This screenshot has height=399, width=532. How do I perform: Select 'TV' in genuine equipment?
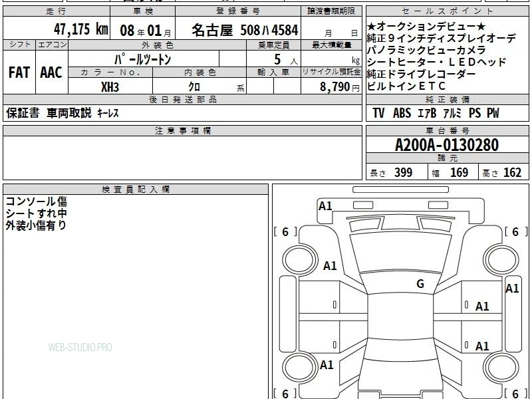tap(378, 113)
